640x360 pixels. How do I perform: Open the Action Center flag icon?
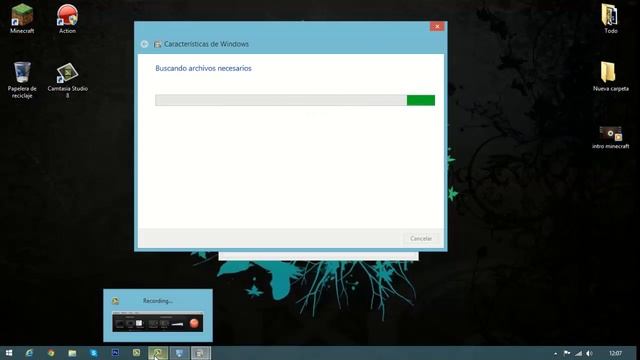[567, 353]
